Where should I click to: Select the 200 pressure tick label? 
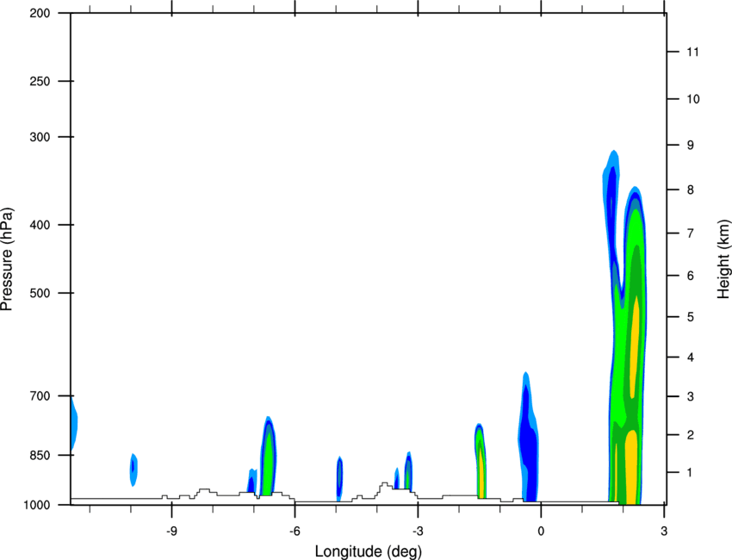[40, 13]
